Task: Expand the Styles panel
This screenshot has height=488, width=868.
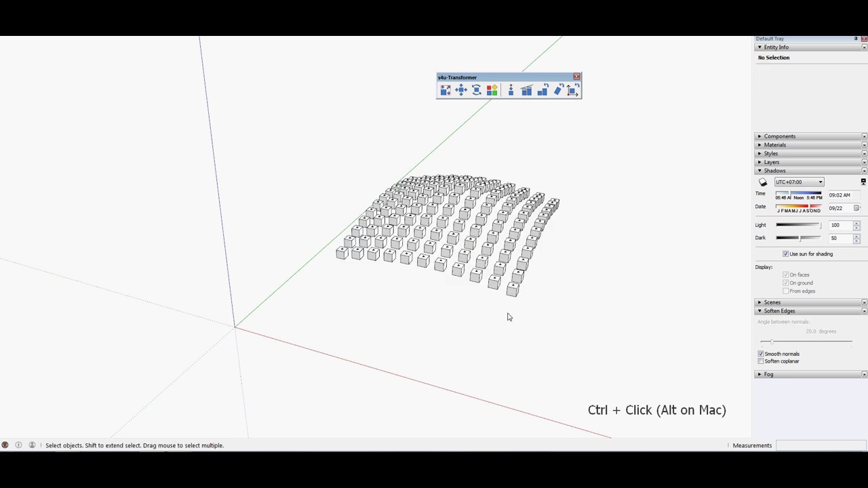Action: pyautogui.click(x=759, y=154)
